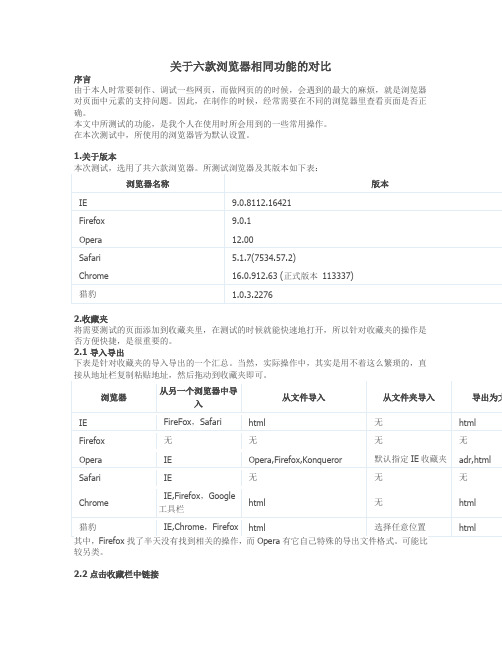
Task: Select the Opera,Firefox,Konqueror cell
Action: click(x=295, y=460)
